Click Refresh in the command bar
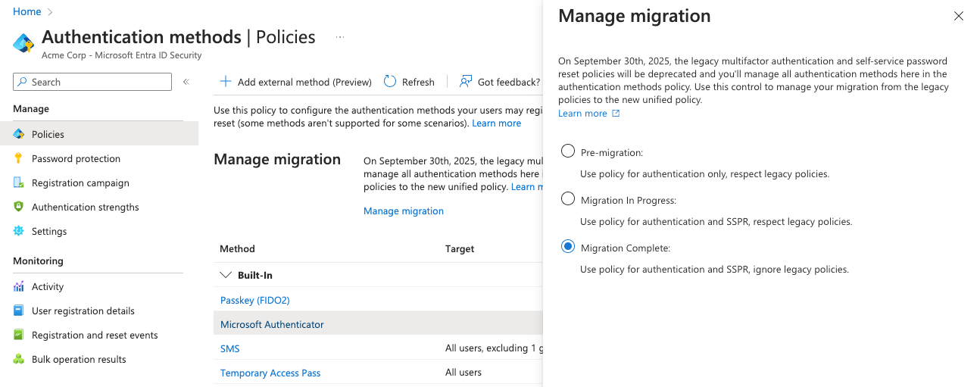 (x=409, y=82)
